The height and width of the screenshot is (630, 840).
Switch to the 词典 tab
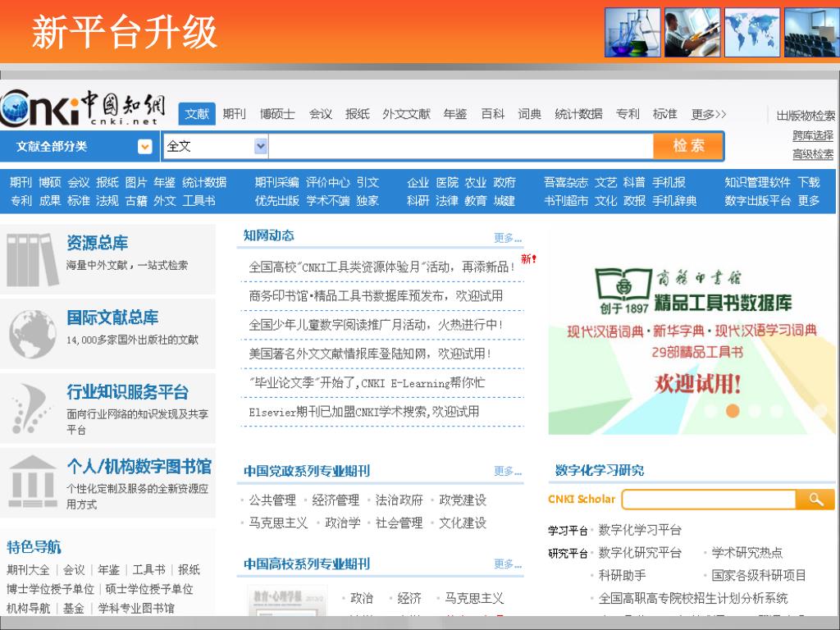pos(529,113)
